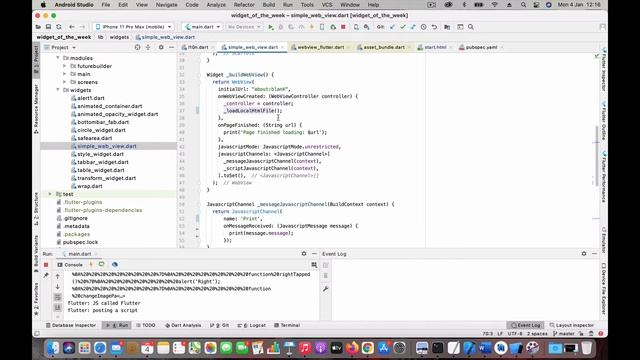The width and height of the screenshot is (640, 360).
Task: Switch to webview_flutter.dart editor tab
Action: coord(320,47)
